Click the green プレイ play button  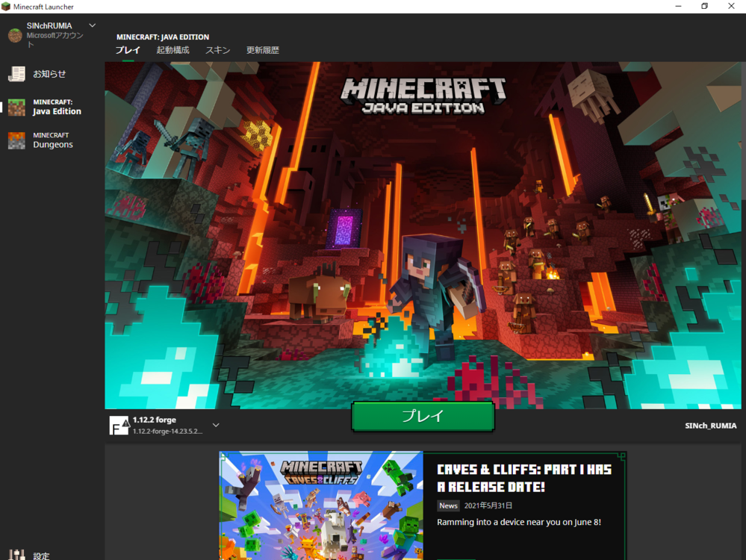[423, 417]
